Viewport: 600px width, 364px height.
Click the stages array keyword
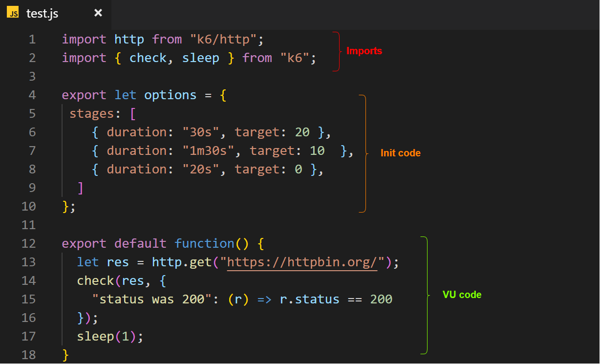[x=92, y=113]
